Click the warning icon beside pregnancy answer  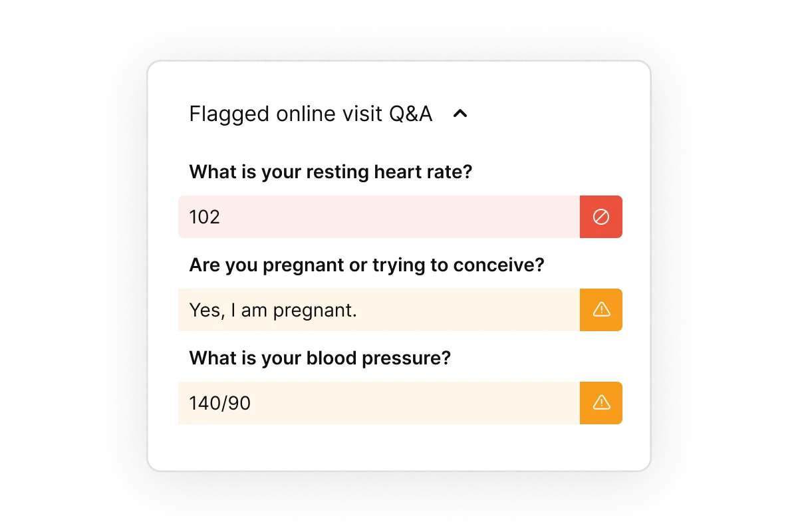coord(601,310)
